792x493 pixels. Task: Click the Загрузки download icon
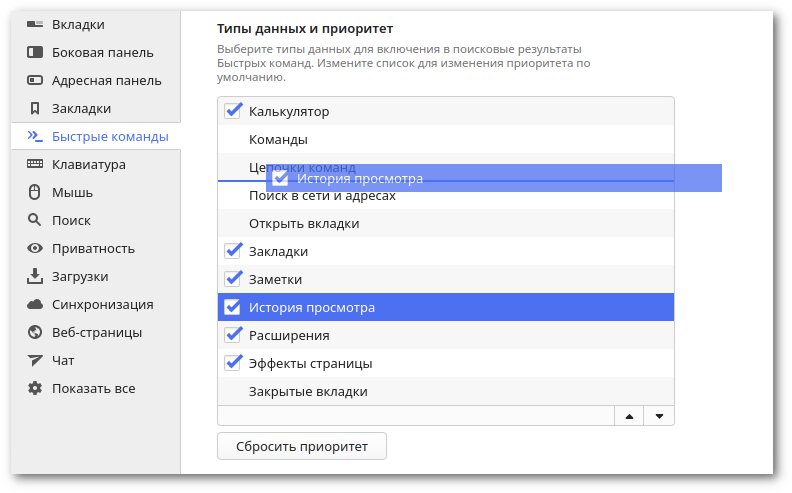click(35, 276)
